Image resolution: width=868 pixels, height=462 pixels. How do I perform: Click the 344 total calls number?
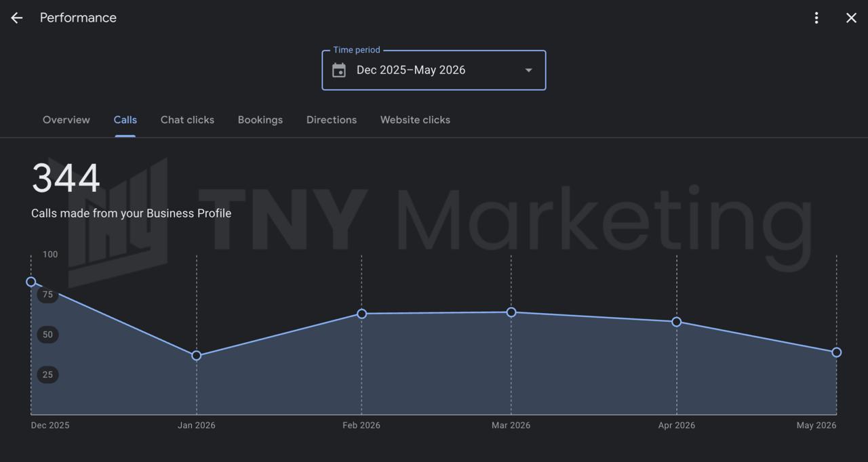tap(66, 178)
